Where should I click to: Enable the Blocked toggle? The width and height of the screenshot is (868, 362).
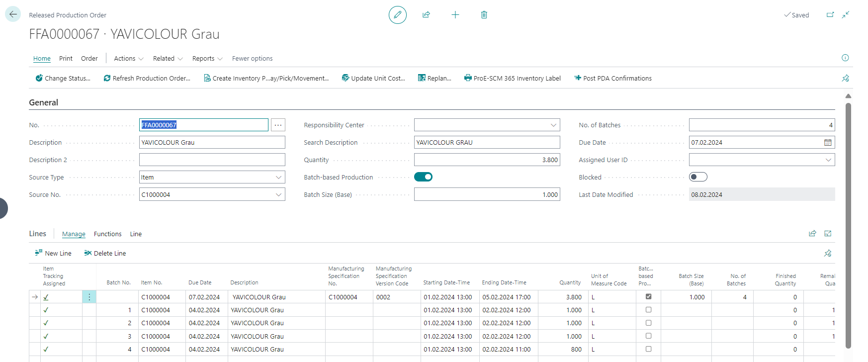click(x=698, y=177)
